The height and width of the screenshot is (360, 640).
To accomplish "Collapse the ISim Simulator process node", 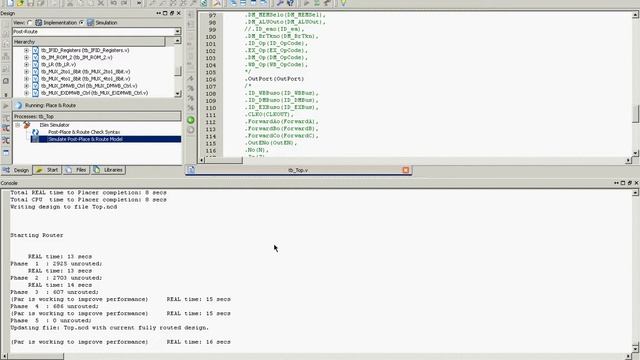I will coord(18,125).
